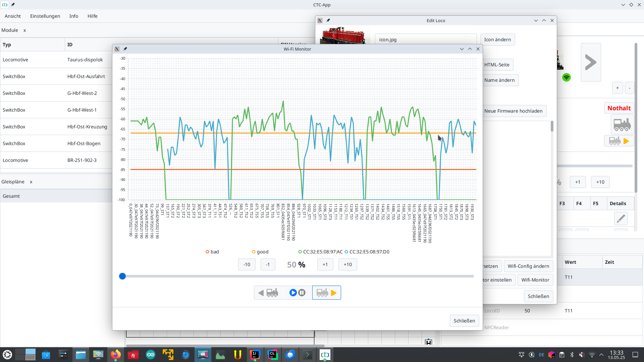The height and width of the screenshot is (362, 644).
Task: Click Icon ändern button
Action: pyautogui.click(x=497, y=40)
